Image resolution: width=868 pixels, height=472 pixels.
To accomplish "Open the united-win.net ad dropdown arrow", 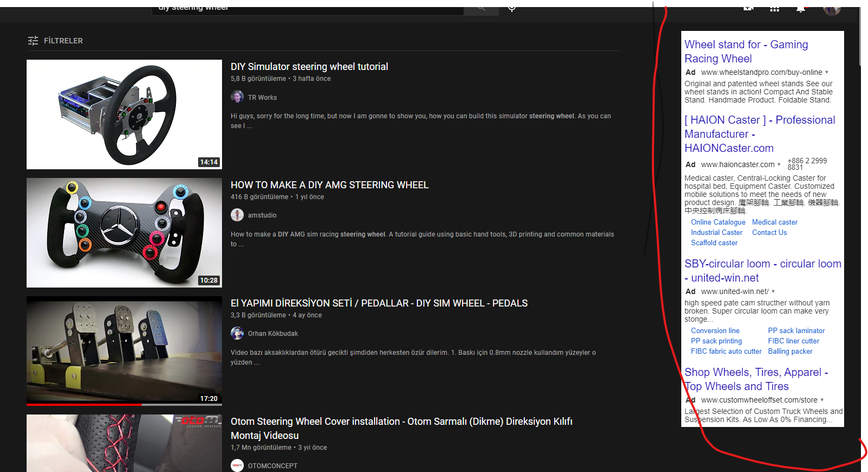I will click(773, 291).
